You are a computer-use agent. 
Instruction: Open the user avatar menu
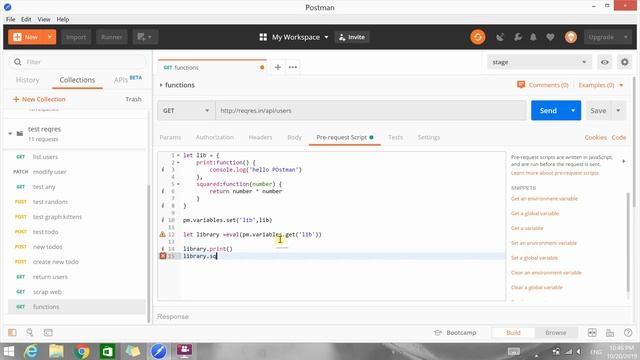[571, 37]
